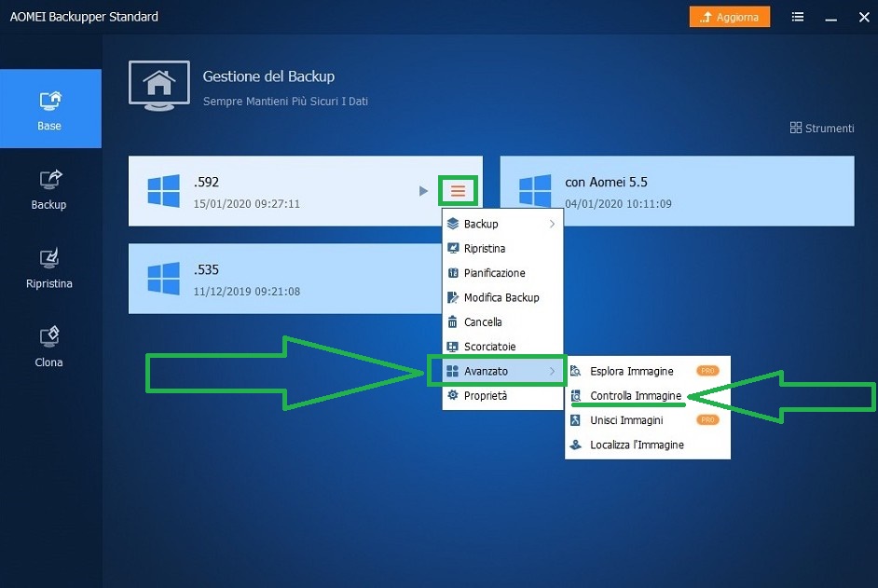Viewport: 878px width, 588px height.
Task: Click the Controlla Immagine check icon
Action: [x=575, y=396]
